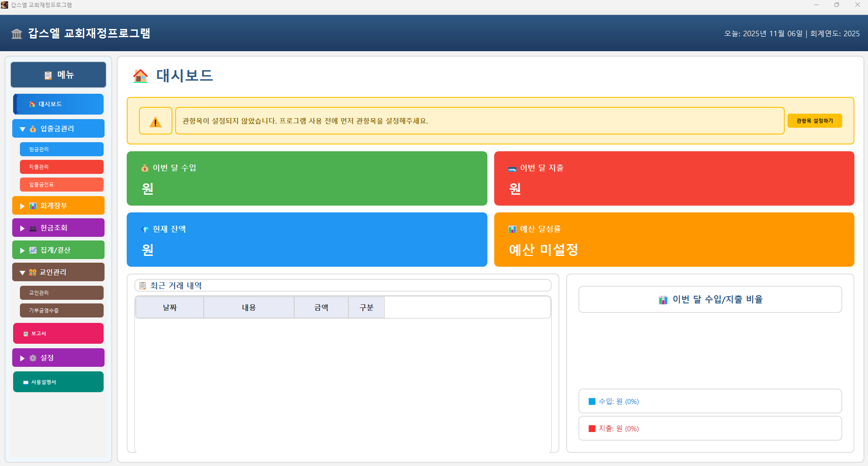Expand the 회계장부 section

[58, 206]
